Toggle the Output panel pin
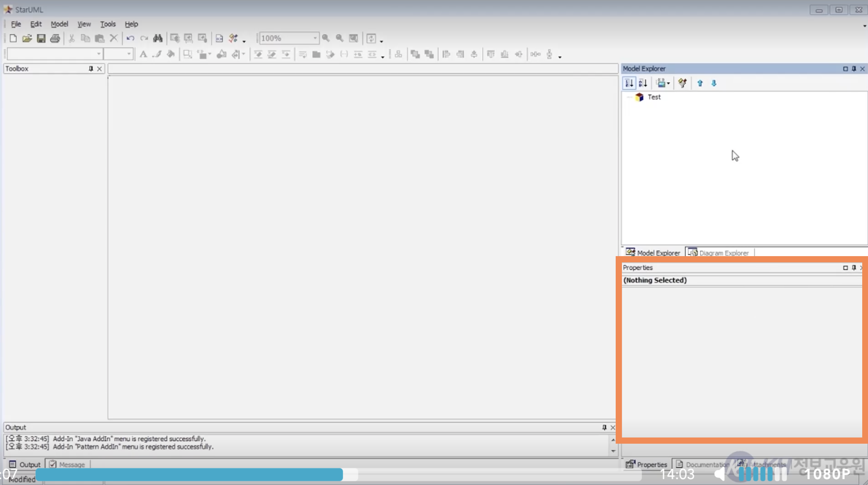The width and height of the screenshot is (868, 485). (x=604, y=427)
